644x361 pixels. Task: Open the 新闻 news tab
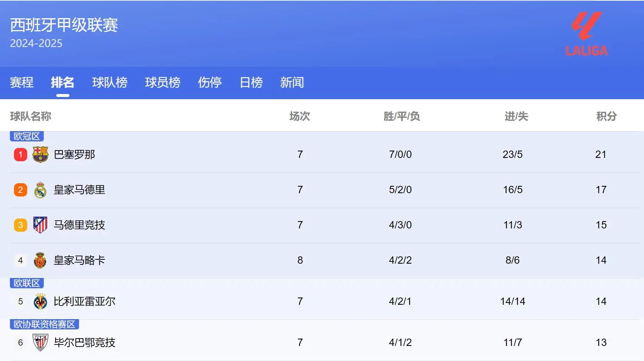coord(292,82)
